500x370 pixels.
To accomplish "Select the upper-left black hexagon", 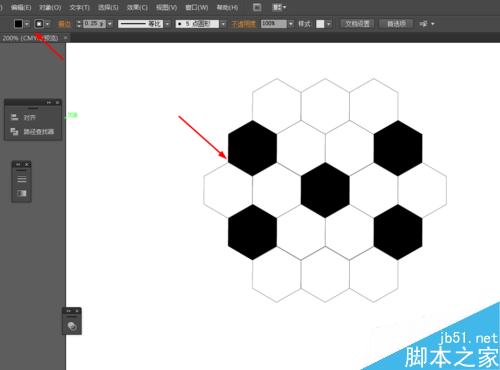I will click(x=252, y=148).
